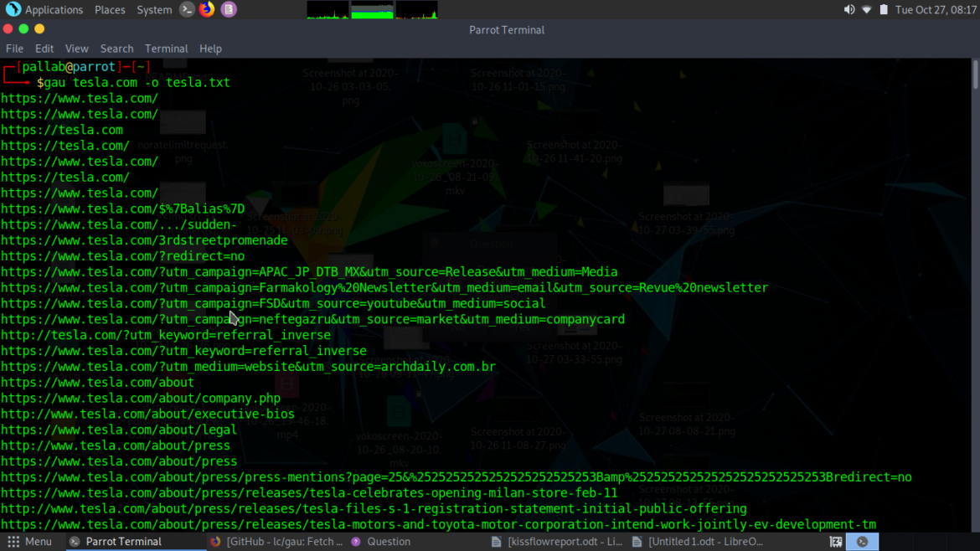Click the terminal vertical scrollbar
980x551 pixels.
click(x=975, y=75)
